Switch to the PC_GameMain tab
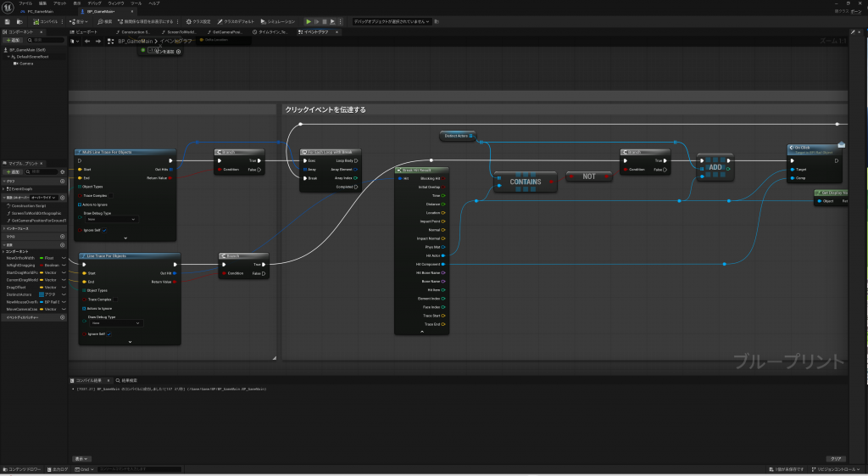 tap(40, 12)
